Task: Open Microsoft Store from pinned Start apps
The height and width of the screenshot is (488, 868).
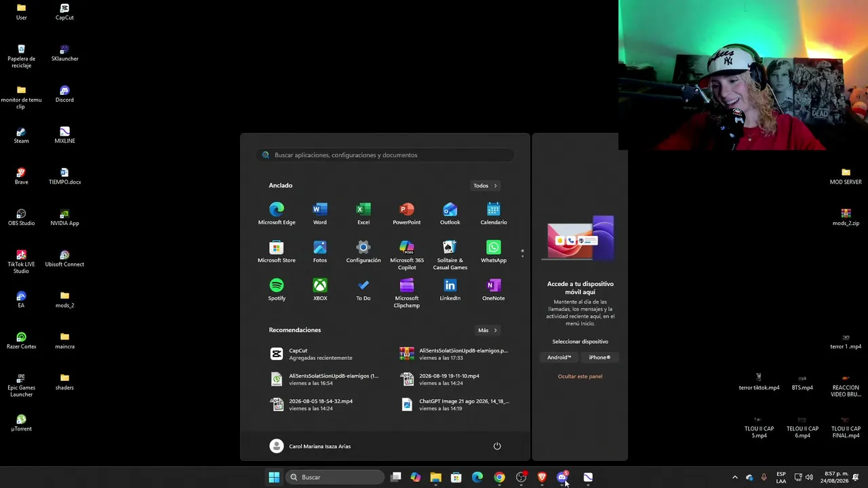Action: coord(277,251)
